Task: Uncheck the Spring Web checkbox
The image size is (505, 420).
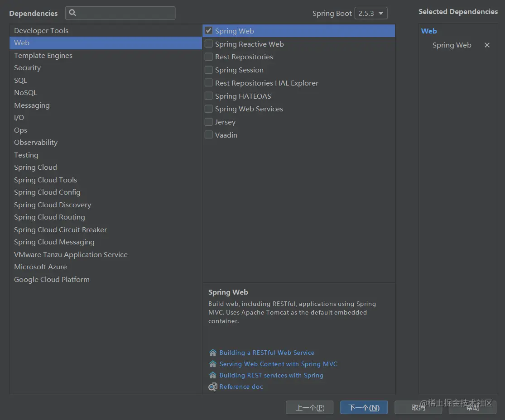Action: (209, 31)
